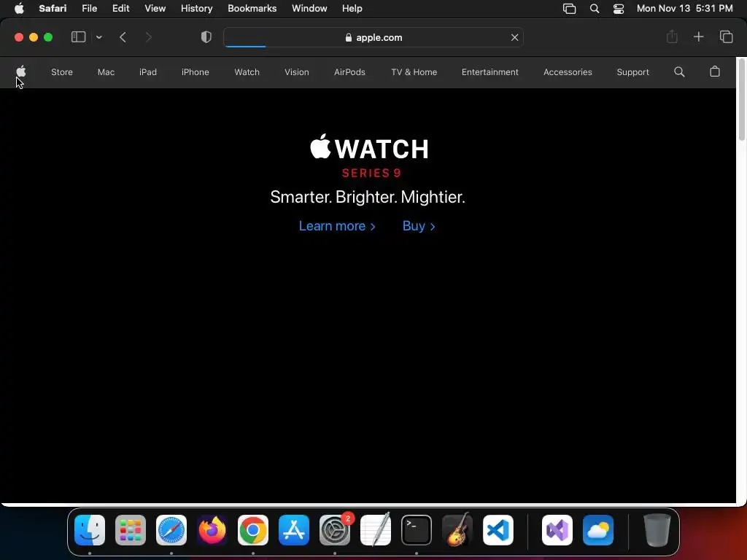
Task: Click the Buy link for Watch Series 9
Action: tap(418, 226)
